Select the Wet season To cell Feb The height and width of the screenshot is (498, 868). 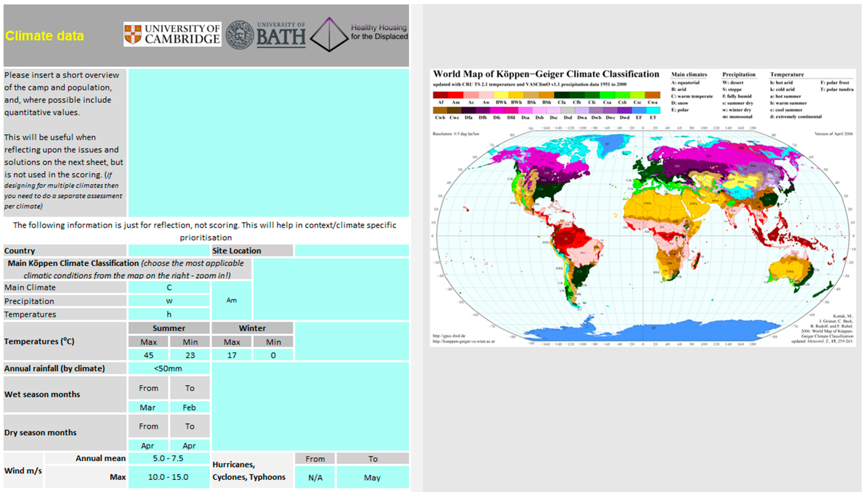coord(189,408)
